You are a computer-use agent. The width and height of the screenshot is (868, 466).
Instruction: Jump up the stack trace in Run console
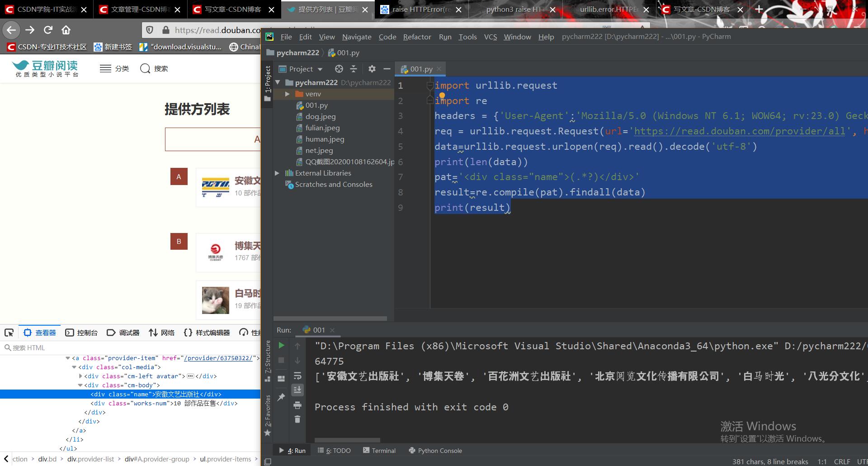pyautogui.click(x=297, y=346)
